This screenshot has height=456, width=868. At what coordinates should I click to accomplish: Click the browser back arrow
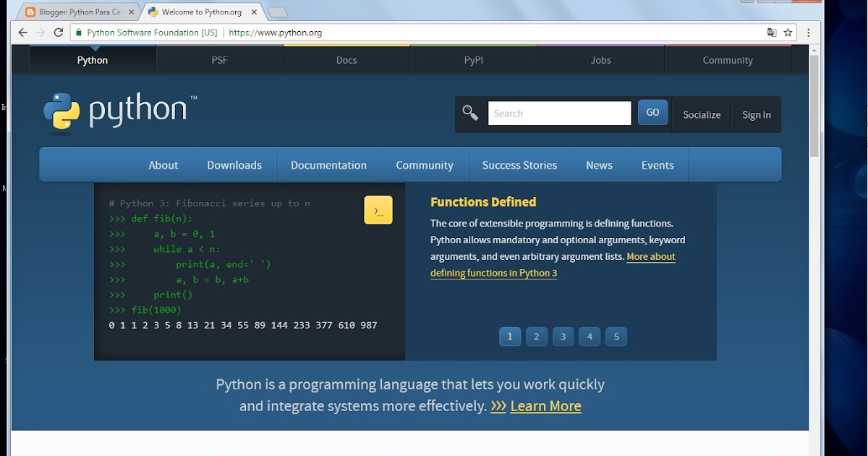coord(21,32)
